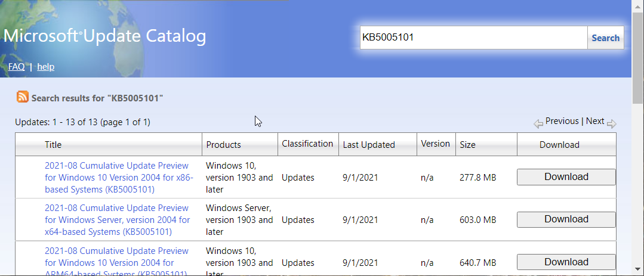Open the Windows Server x64-based update link
Image resolution: width=644 pixels, height=276 pixels.
tap(117, 220)
